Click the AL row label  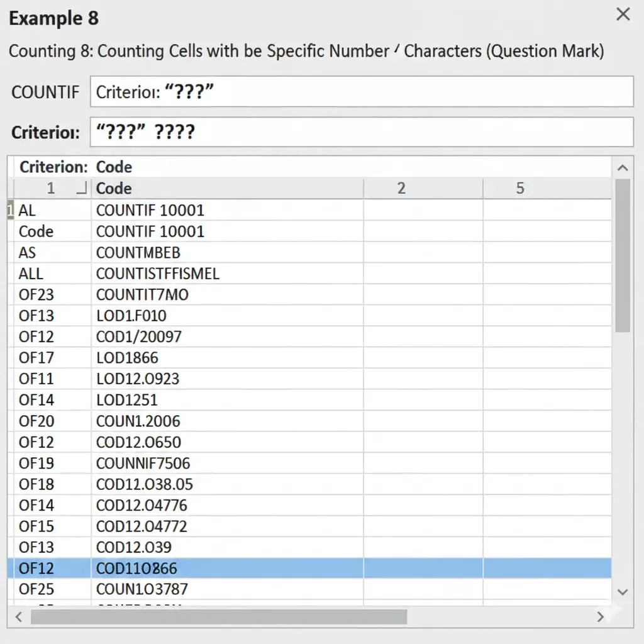[28, 210]
